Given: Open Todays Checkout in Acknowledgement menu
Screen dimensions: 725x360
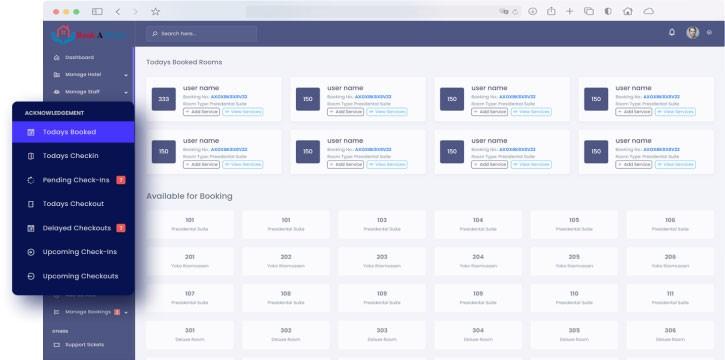Looking at the screenshot, I should tap(74, 204).
